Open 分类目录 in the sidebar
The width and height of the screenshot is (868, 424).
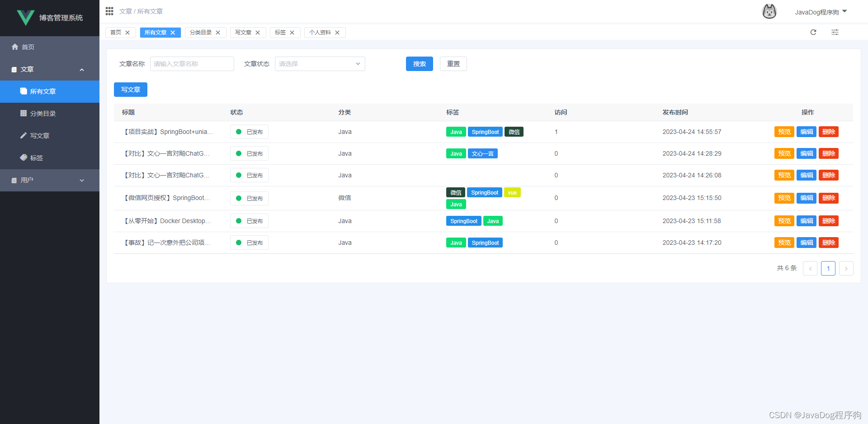(x=50, y=114)
